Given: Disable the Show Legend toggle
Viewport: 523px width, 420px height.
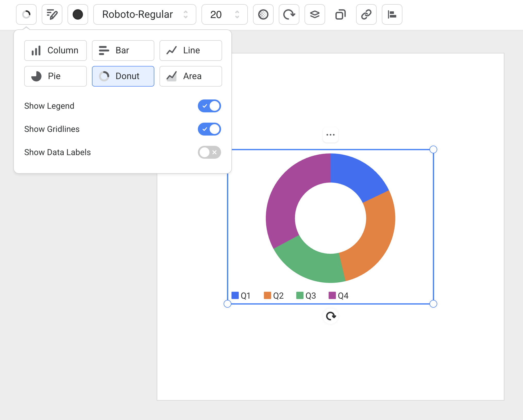Looking at the screenshot, I should pyautogui.click(x=209, y=106).
